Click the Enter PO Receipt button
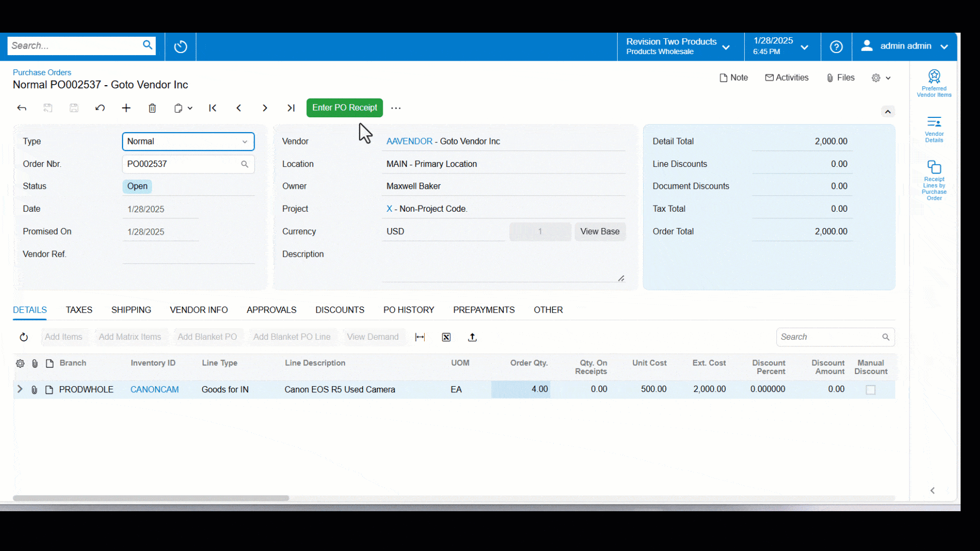The width and height of the screenshot is (980, 551). pyautogui.click(x=345, y=108)
